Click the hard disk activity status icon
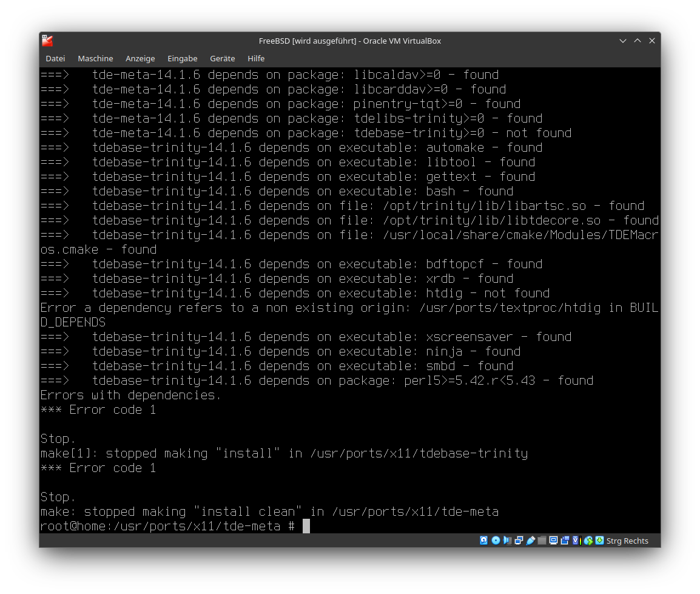 click(x=484, y=541)
